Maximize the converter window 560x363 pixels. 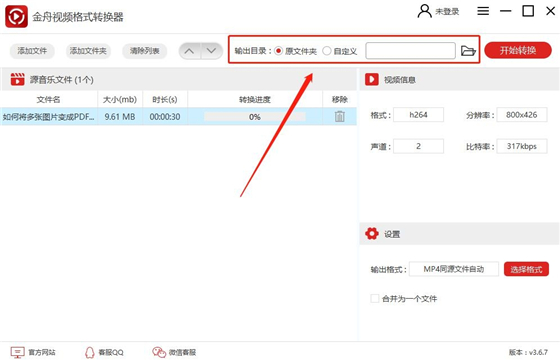point(528,11)
